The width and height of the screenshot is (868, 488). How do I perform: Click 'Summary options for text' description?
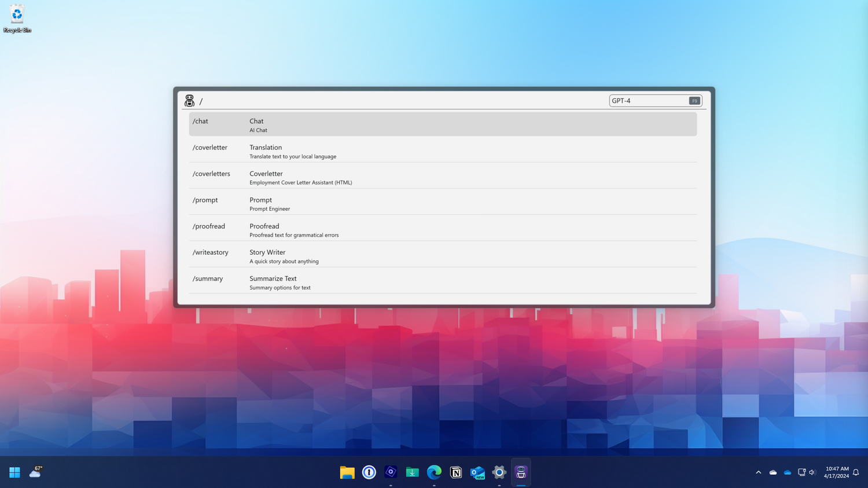(280, 288)
